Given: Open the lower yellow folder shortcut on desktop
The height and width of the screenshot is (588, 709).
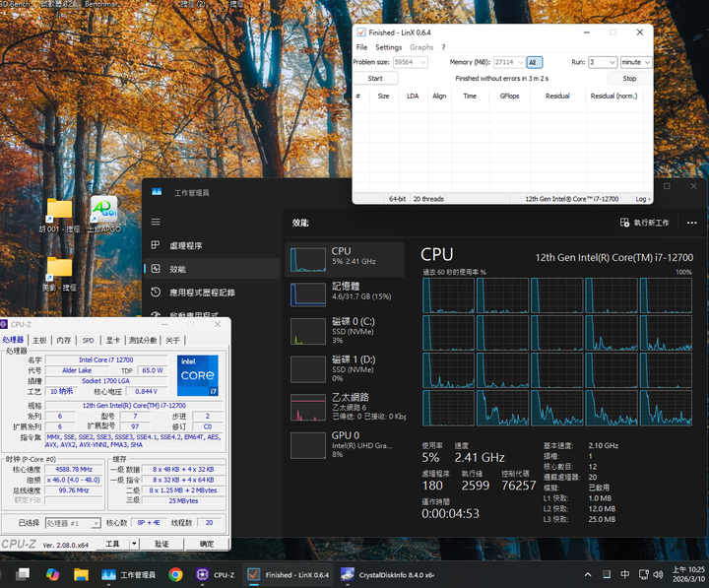Looking at the screenshot, I should click(x=59, y=274).
